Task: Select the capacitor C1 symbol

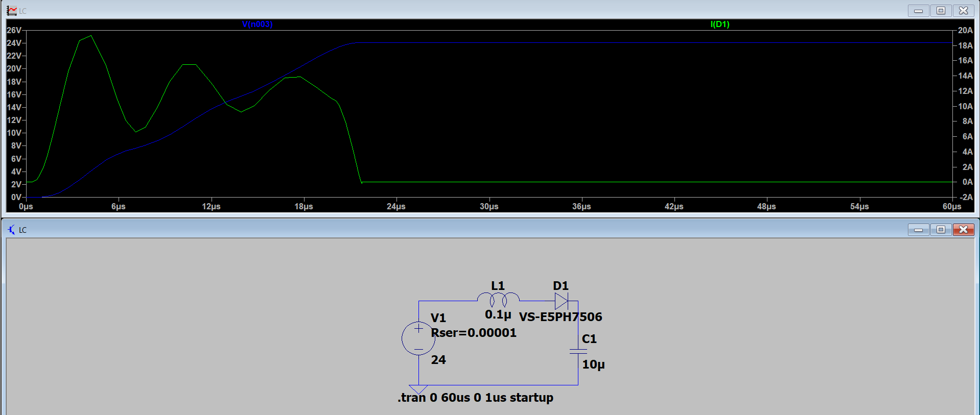Action: click(578, 351)
